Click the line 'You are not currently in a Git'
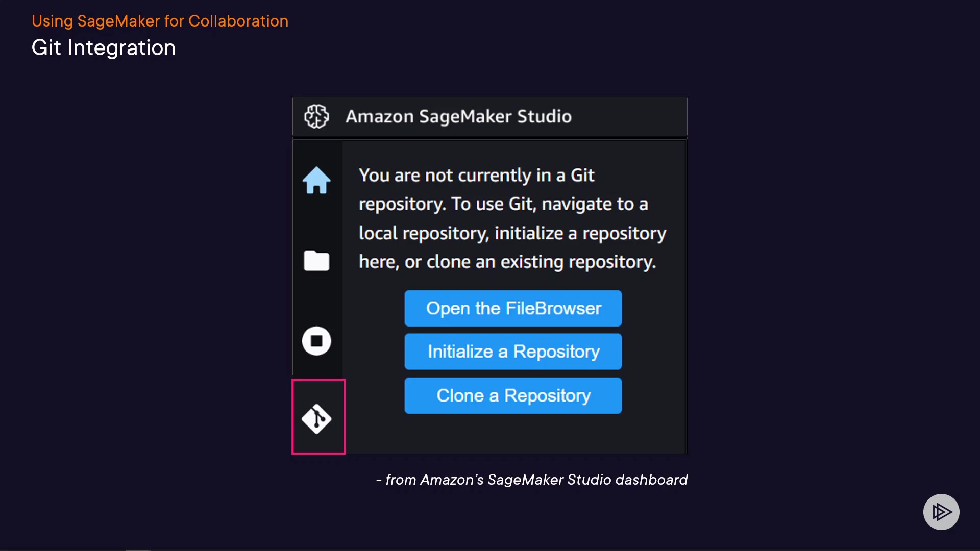This screenshot has width=980, height=551. pyautogui.click(x=476, y=175)
